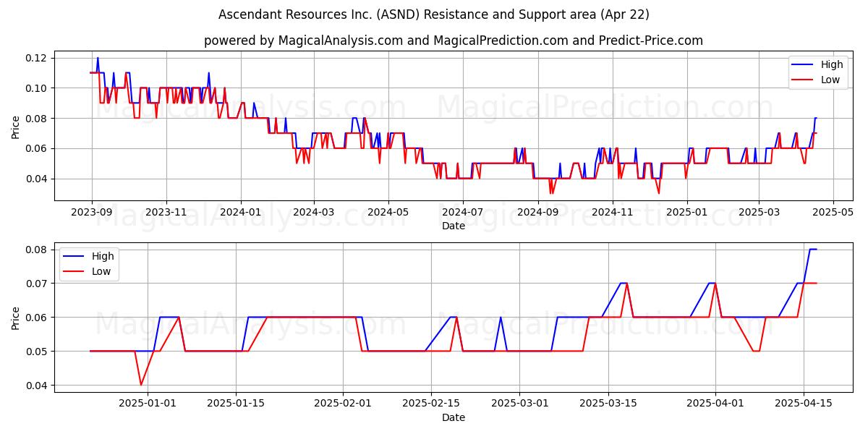Click 'High' legend label in the bottom chart
Screen dimensions: 868x434
coord(103,256)
